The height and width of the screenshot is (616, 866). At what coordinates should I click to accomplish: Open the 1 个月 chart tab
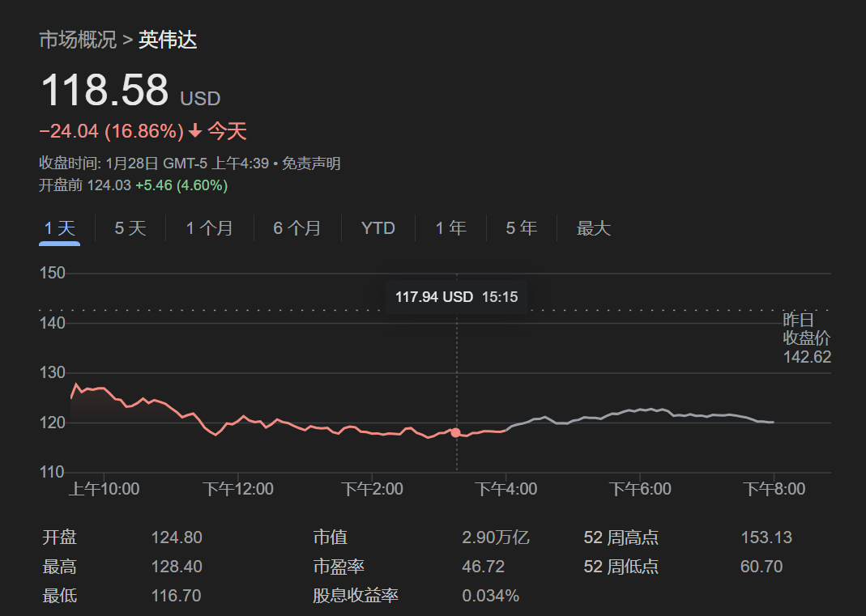pos(209,228)
